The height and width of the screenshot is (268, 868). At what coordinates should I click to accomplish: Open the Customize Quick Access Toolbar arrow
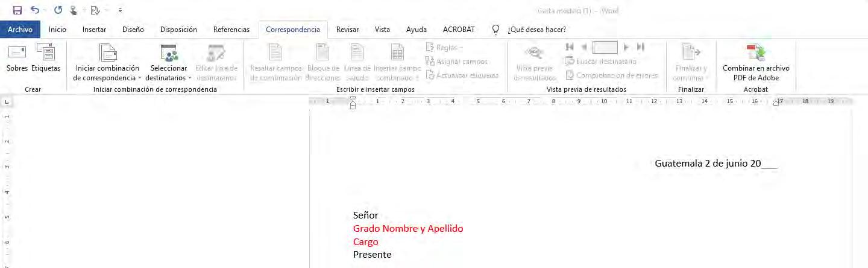point(121,11)
